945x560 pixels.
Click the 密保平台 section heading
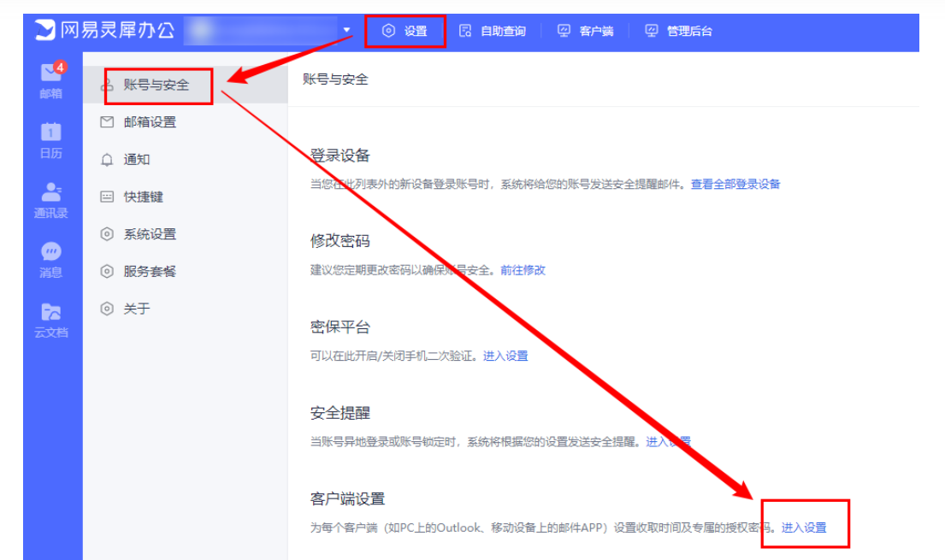(340, 327)
